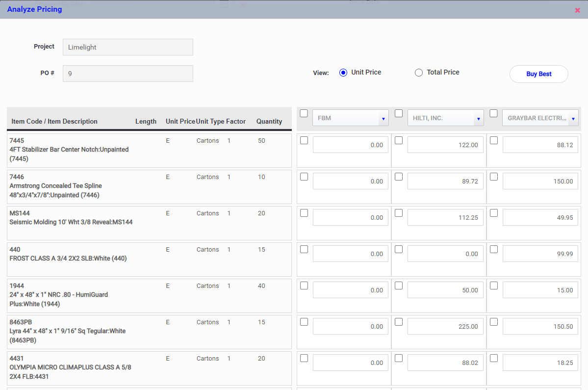
Task: Open the FBM vendor dropdown
Action: click(350, 118)
